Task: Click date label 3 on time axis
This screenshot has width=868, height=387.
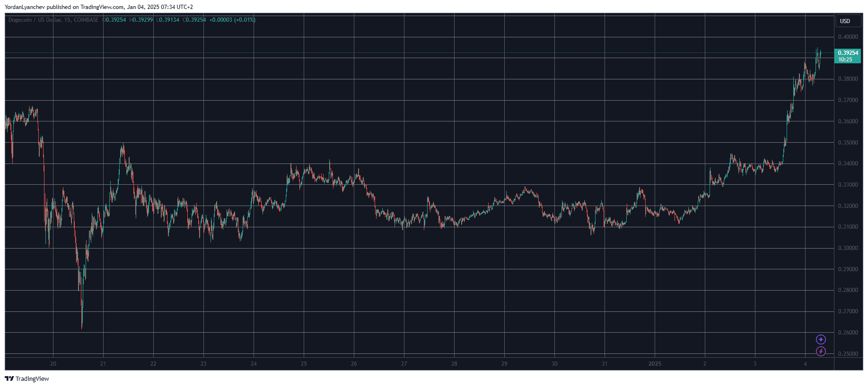Action: (755, 364)
